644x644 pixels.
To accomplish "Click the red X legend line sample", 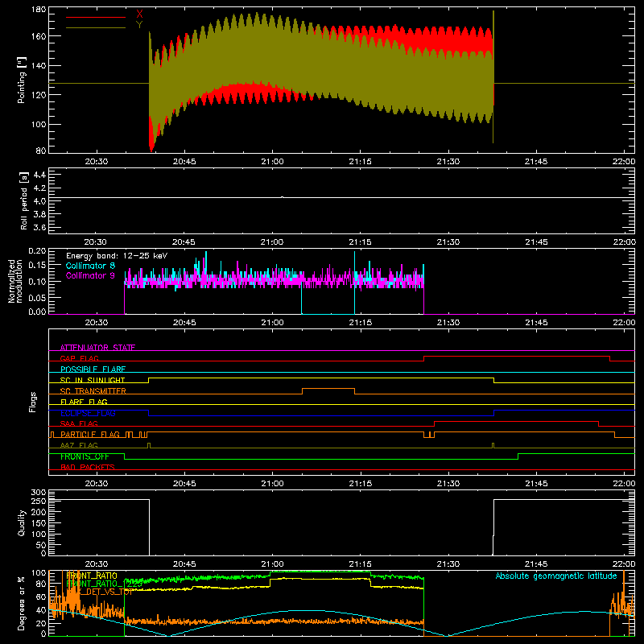I will (96, 17).
